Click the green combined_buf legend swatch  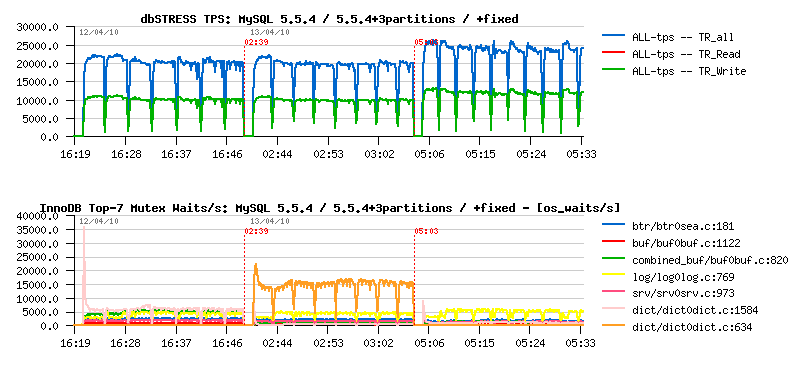(613, 259)
